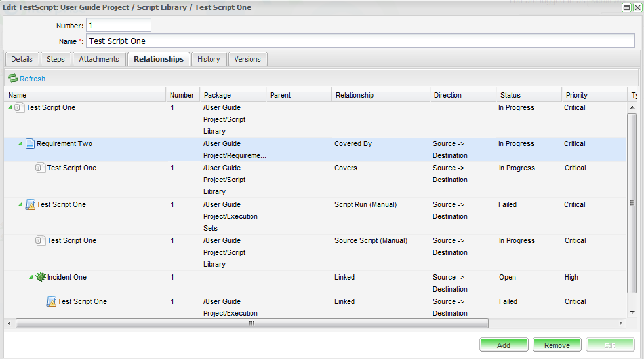Collapse the Requirement Two tree node
644x359 pixels.
tap(20, 144)
